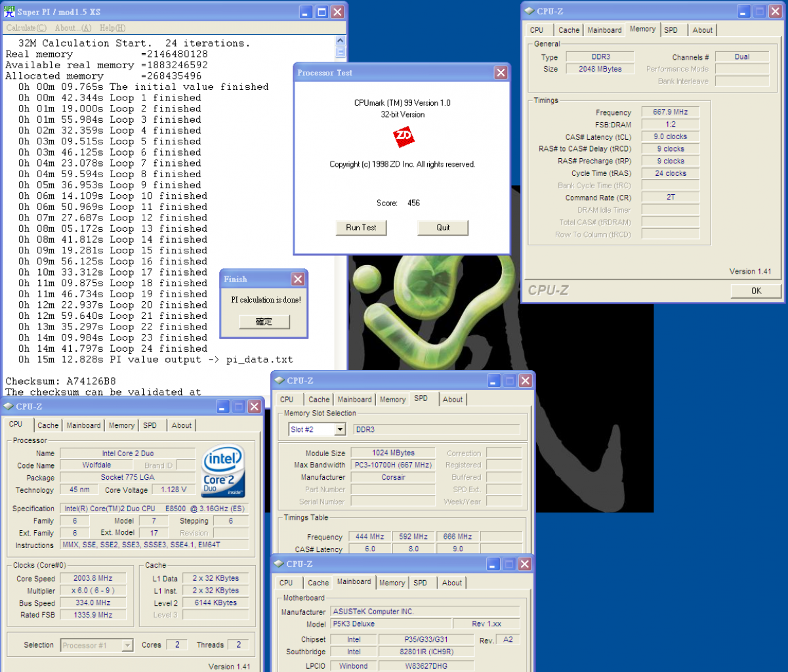The height and width of the screenshot is (672, 788).
Task: Click CPU-Z icon in CPU window title
Action: click(7, 406)
